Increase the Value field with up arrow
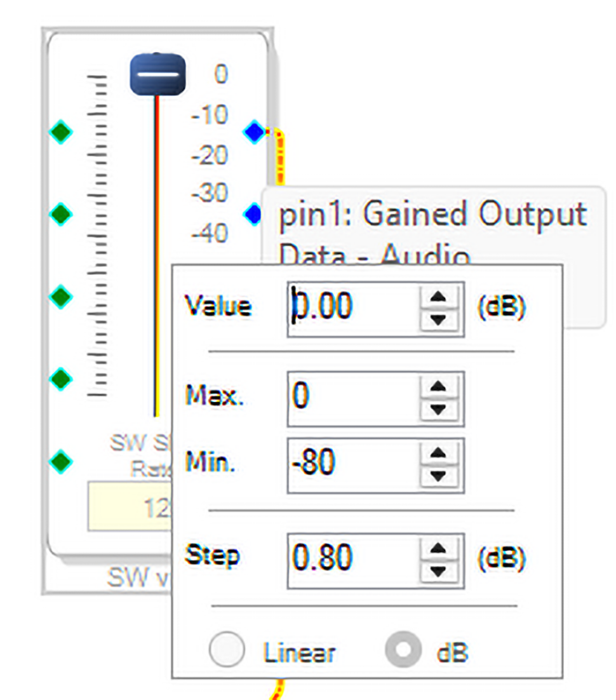 (436, 299)
